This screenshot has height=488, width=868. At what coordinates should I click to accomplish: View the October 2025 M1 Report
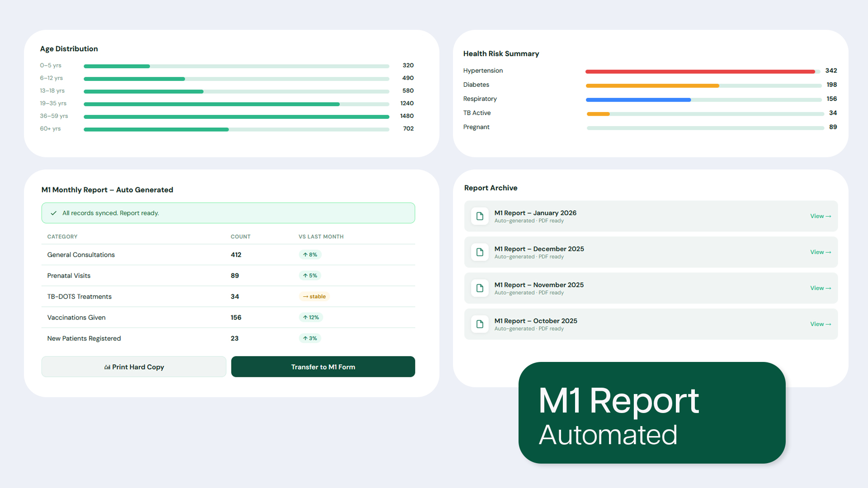click(820, 324)
